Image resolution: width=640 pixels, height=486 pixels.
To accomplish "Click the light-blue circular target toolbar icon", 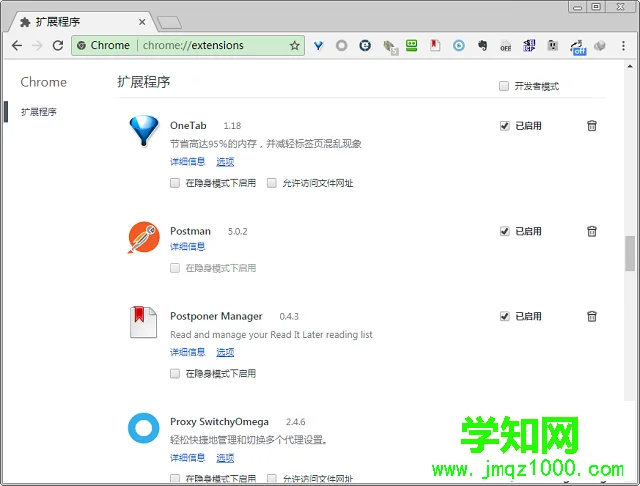I will 459,46.
